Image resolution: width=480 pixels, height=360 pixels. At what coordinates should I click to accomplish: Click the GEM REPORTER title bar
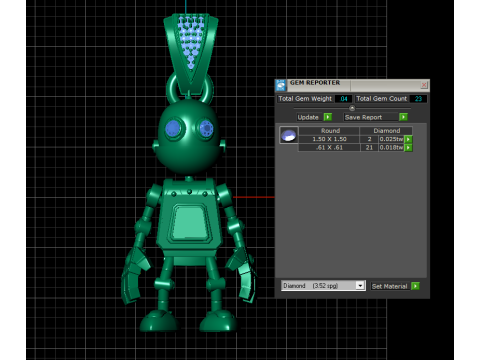click(352, 85)
